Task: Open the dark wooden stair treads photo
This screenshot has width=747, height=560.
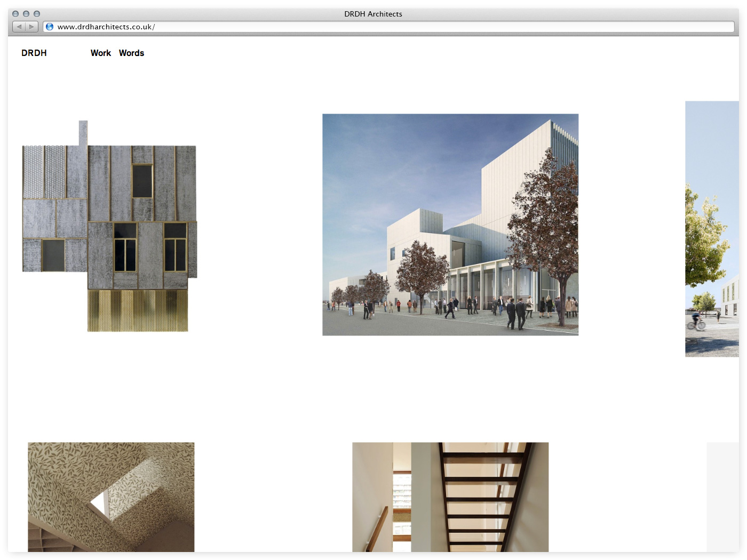Action: (x=450, y=497)
